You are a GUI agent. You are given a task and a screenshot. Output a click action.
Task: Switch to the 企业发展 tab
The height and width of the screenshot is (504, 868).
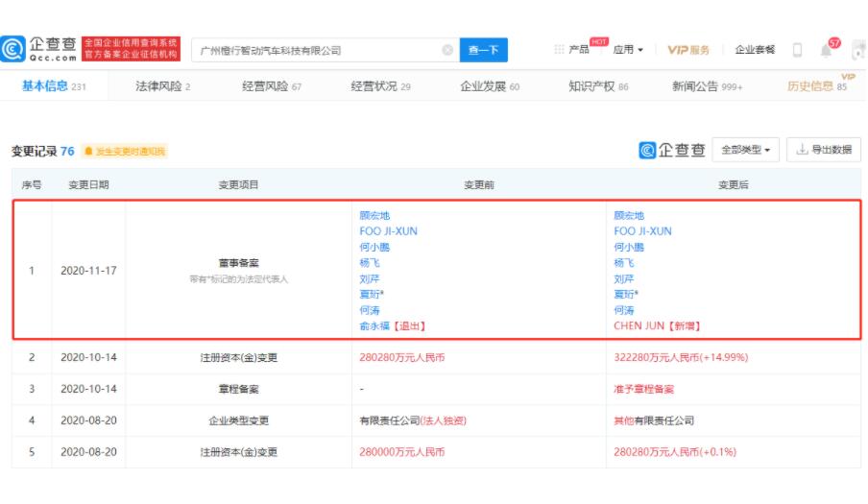tap(490, 86)
